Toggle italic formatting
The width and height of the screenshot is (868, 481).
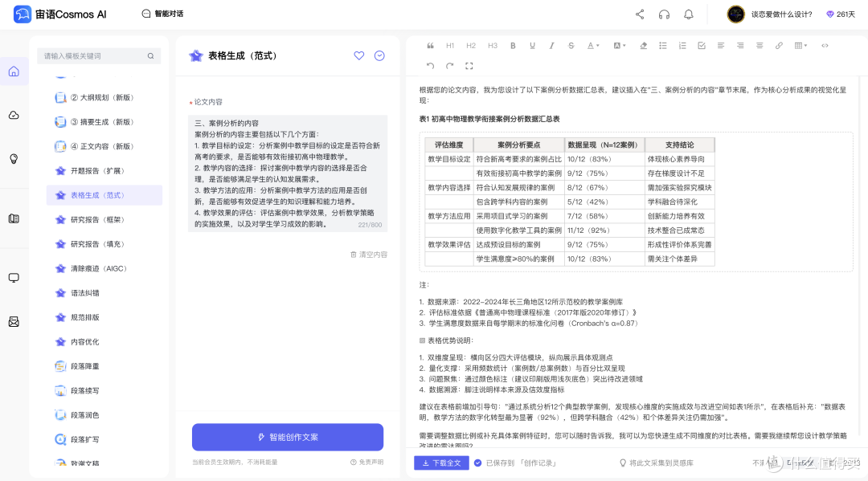tap(552, 46)
